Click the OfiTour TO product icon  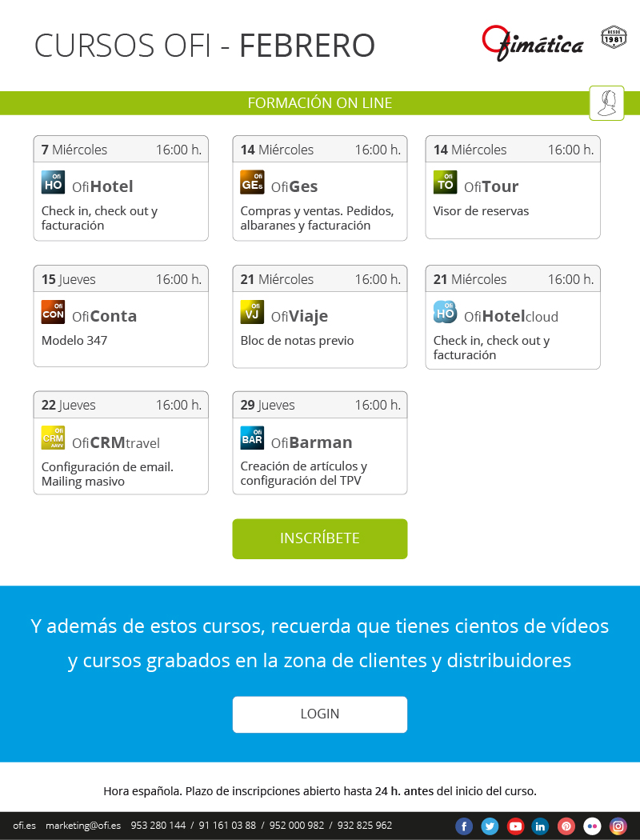click(x=445, y=182)
